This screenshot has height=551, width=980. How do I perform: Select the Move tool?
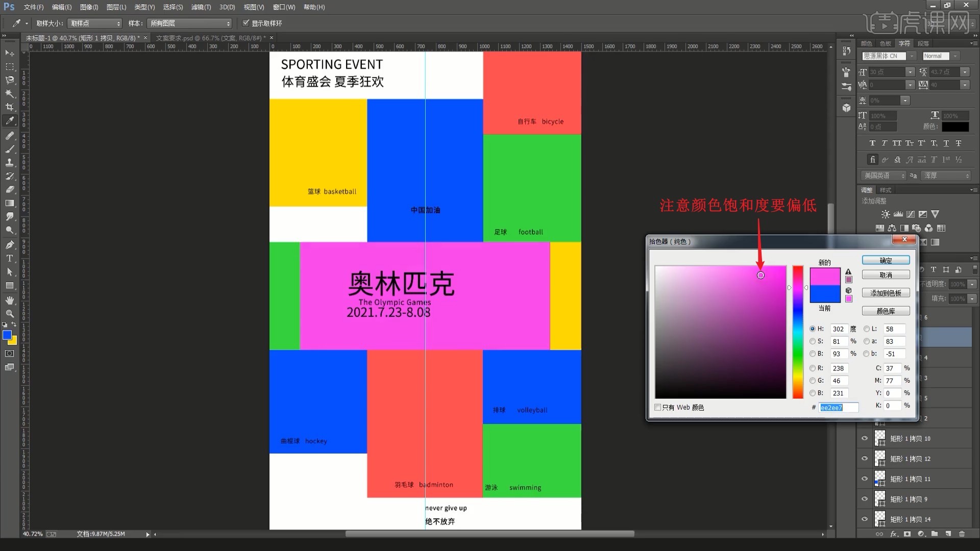(x=10, y=53)
